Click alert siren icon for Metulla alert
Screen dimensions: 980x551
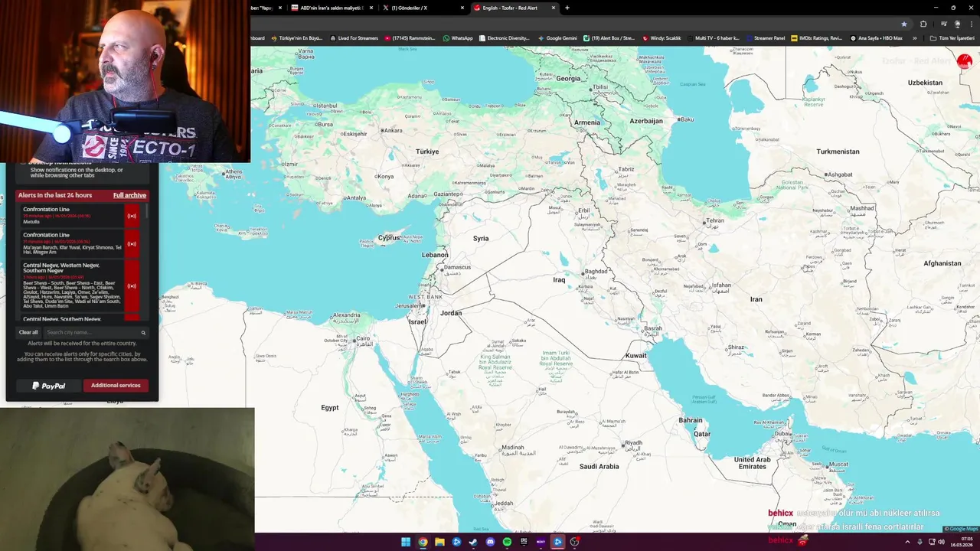coord(132,216)
